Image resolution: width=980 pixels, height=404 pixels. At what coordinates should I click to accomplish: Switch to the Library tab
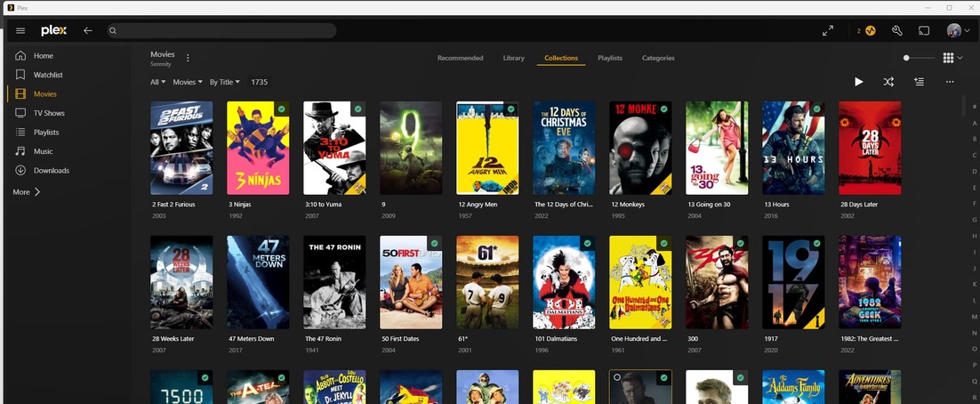(x=514, y=58)
